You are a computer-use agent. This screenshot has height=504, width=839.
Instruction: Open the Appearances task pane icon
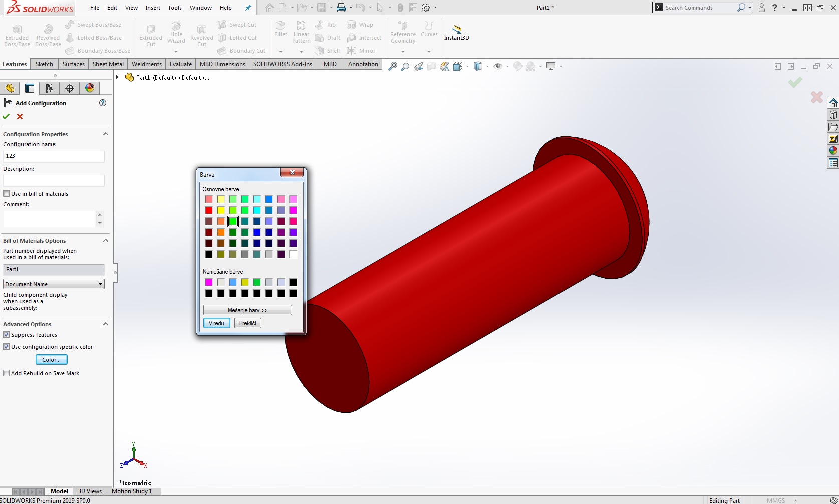[833, 150]
